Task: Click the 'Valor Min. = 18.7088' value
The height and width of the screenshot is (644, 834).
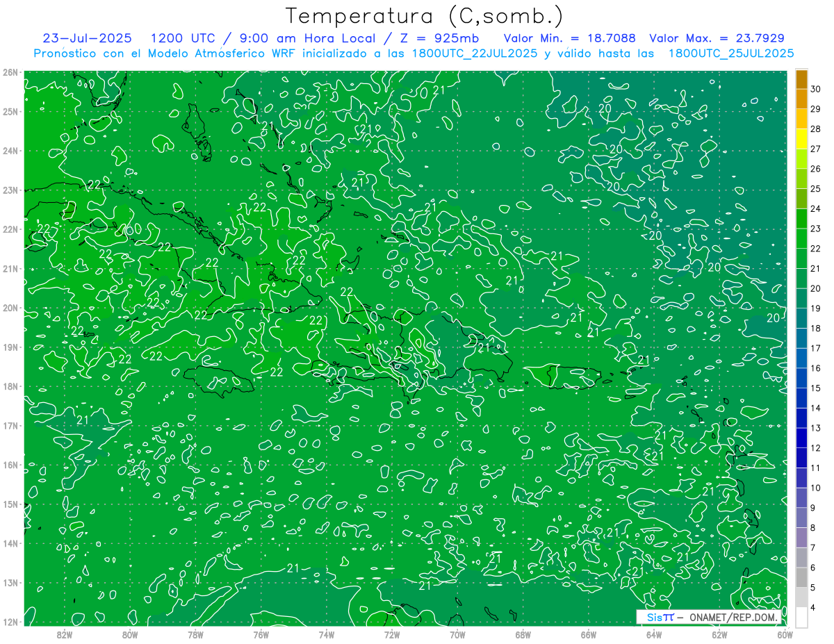Action: (x=569, y=38)
